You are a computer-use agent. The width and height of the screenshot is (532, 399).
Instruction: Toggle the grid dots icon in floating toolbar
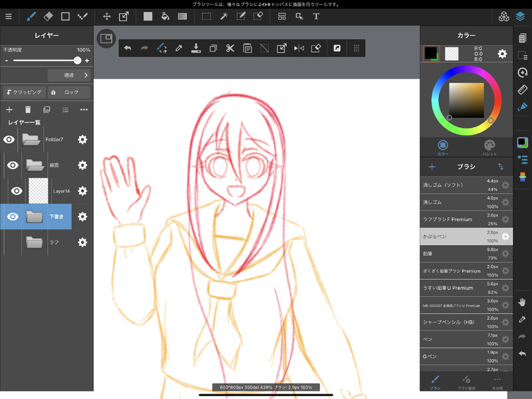(x=356, y=48)
